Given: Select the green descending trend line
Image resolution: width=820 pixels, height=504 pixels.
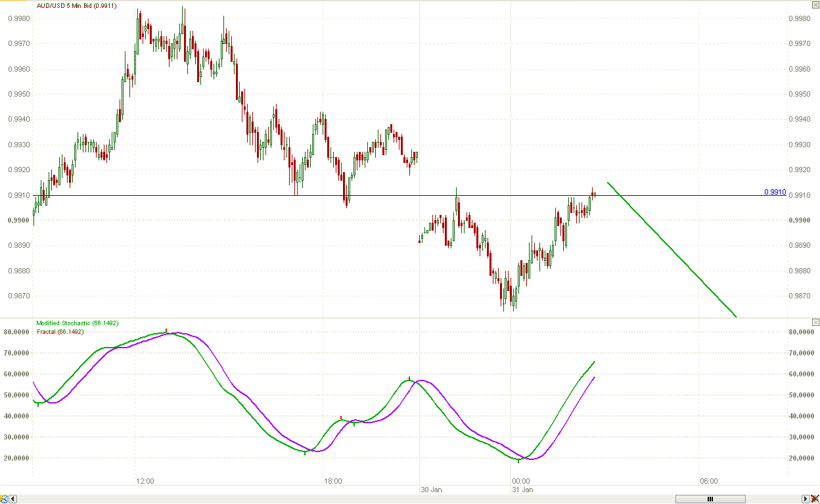Looking at the screenshot, I should coord(672,250).
